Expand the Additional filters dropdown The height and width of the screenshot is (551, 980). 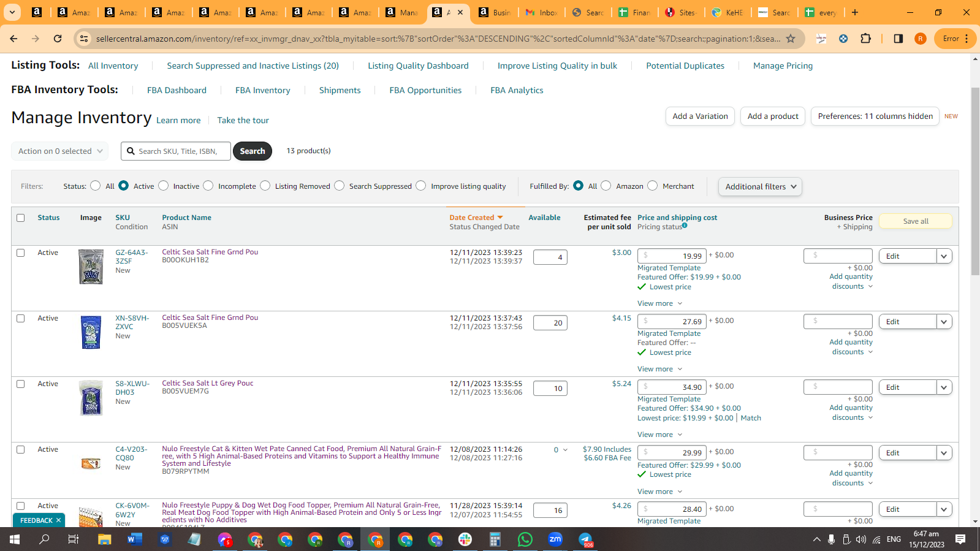coord(760,186)
